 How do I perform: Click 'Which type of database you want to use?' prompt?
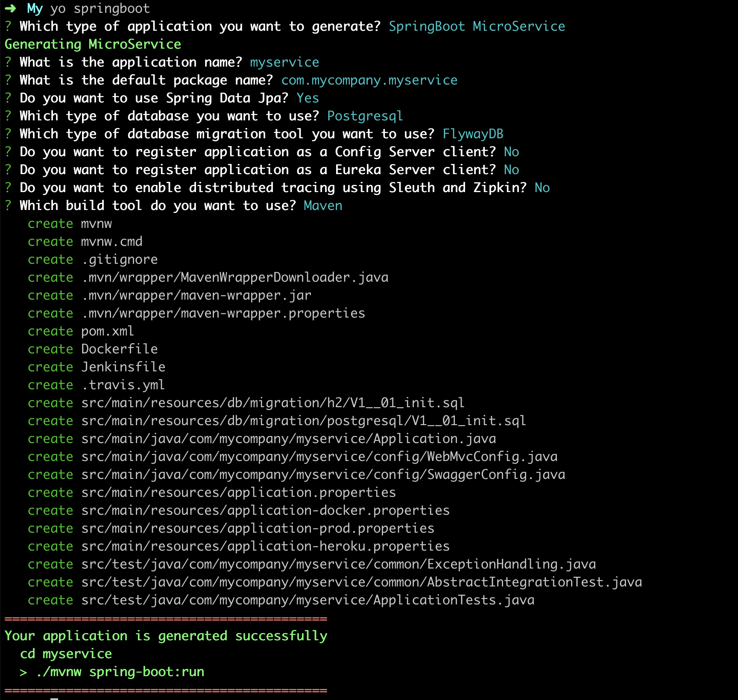170,116
